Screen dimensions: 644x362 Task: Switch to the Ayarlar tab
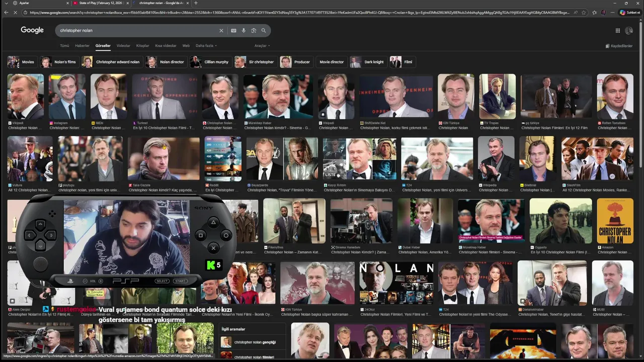(40, 3)
